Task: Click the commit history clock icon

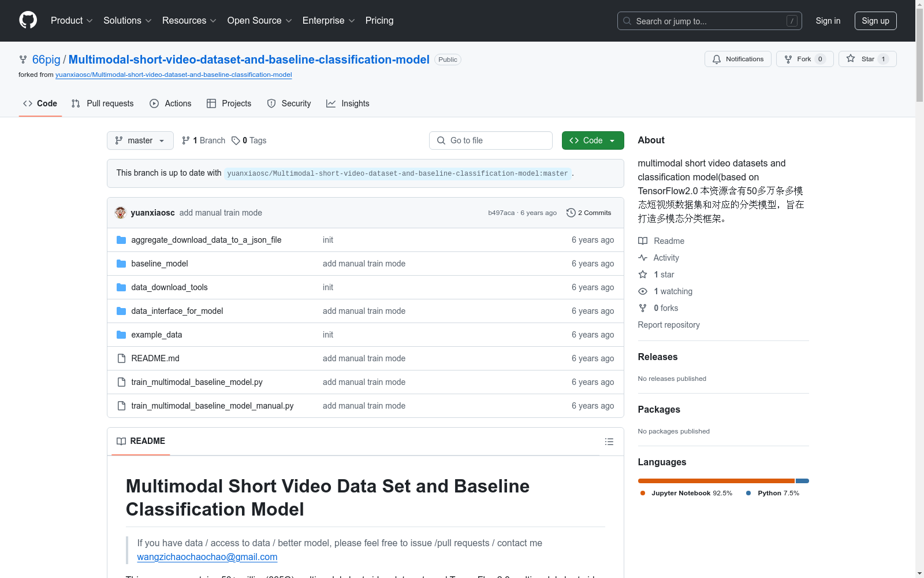Action: point(571,213)
